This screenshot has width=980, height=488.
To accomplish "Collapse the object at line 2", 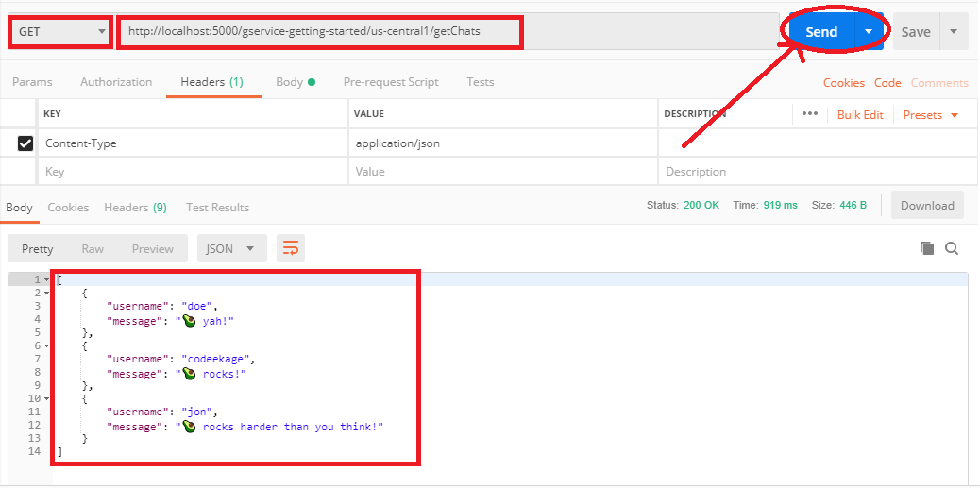I will (x=47, y=293).
